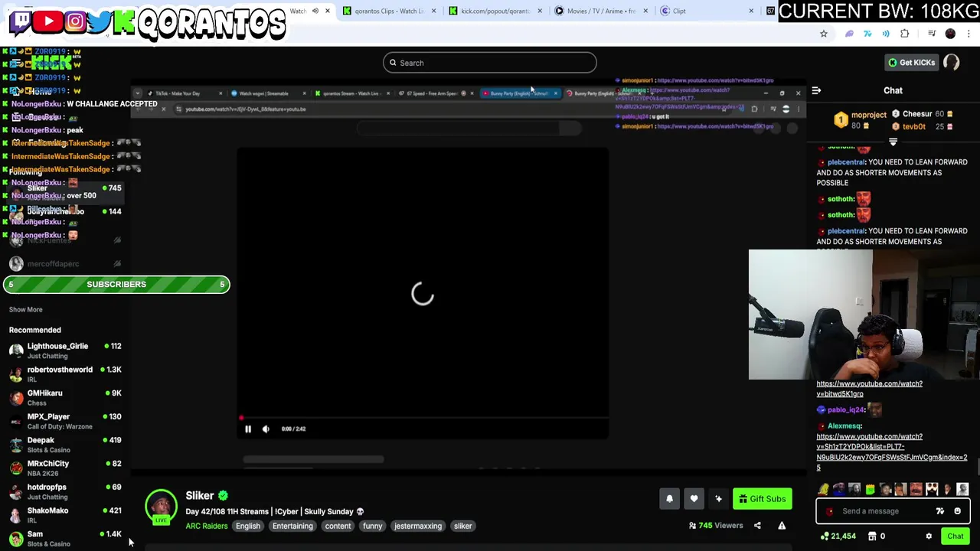980x551 pixels.
Task: Select the funny tag
Action: (x=373, y=527)
